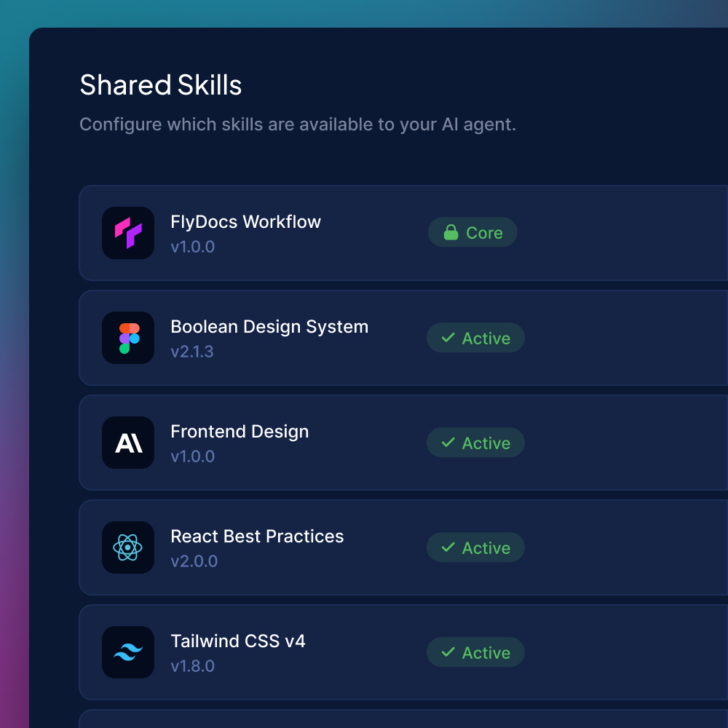728x728 pixels.
Task: Click version v2.0.0 under React Best Practices
Action: pyautogui.click(x=194, y=562)
